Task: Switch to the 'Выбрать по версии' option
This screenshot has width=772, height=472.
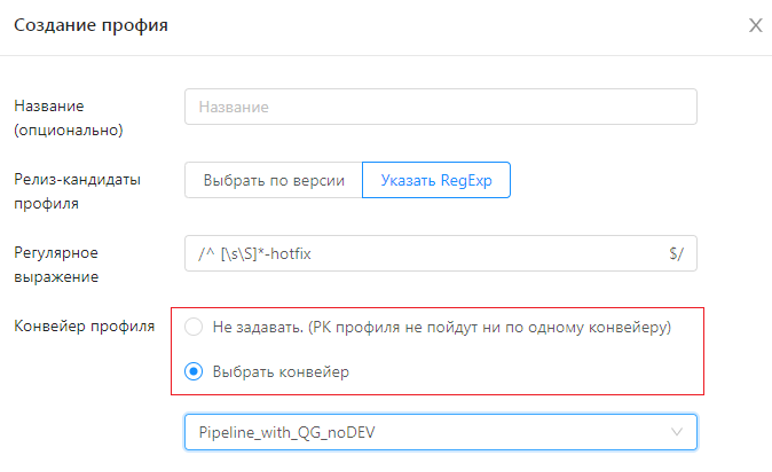Action: [274, 181]
